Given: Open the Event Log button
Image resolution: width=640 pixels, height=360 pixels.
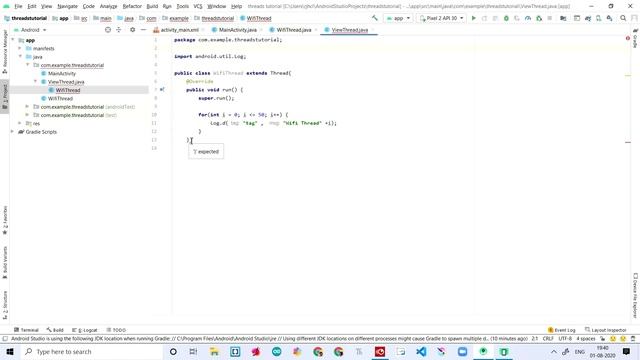Looking at the screenshot, I should (x=562, y=330).
